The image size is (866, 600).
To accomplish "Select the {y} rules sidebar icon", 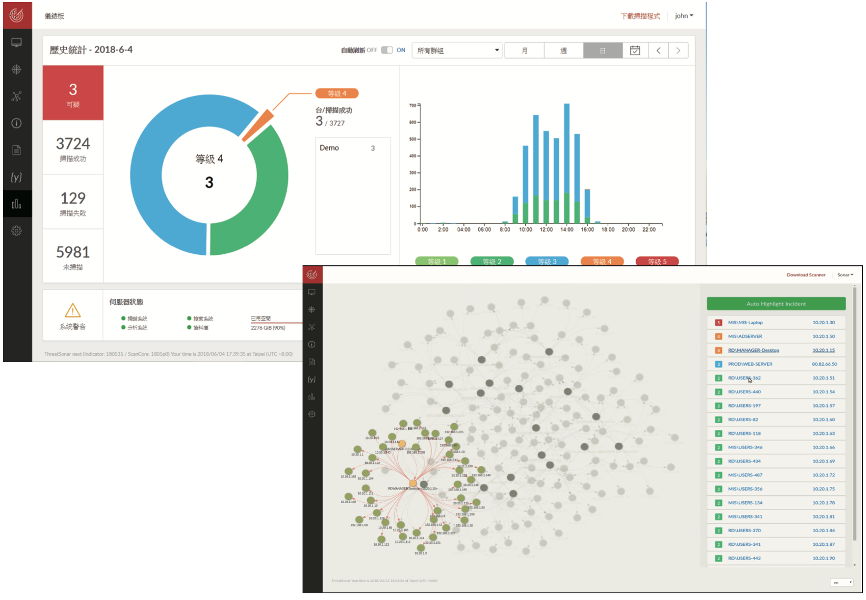I will click(x=17, y=177).
